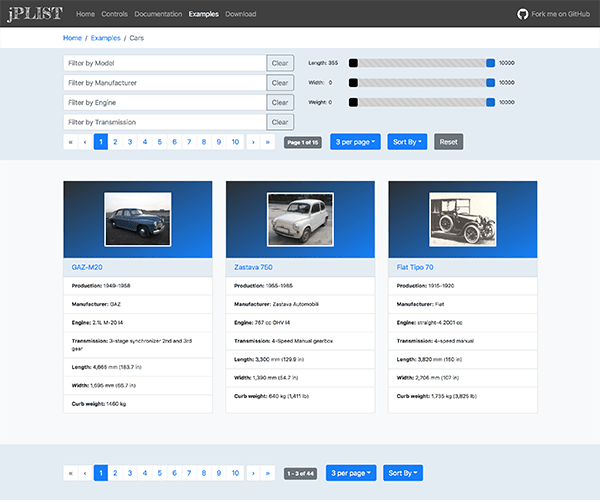Viewport: 600px width, 500px height.
Task: Click the Weight slider right handle
Action: [490, 103]
